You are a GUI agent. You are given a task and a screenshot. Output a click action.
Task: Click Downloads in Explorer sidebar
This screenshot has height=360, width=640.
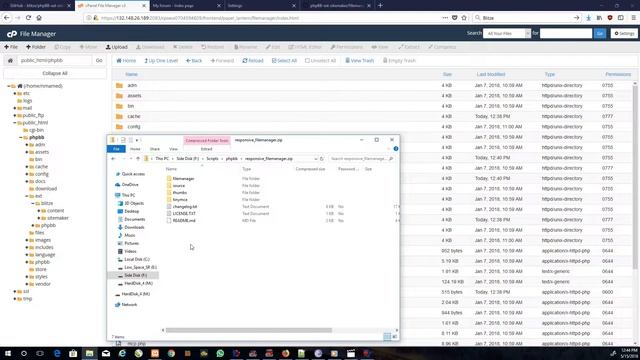[134, 227]
